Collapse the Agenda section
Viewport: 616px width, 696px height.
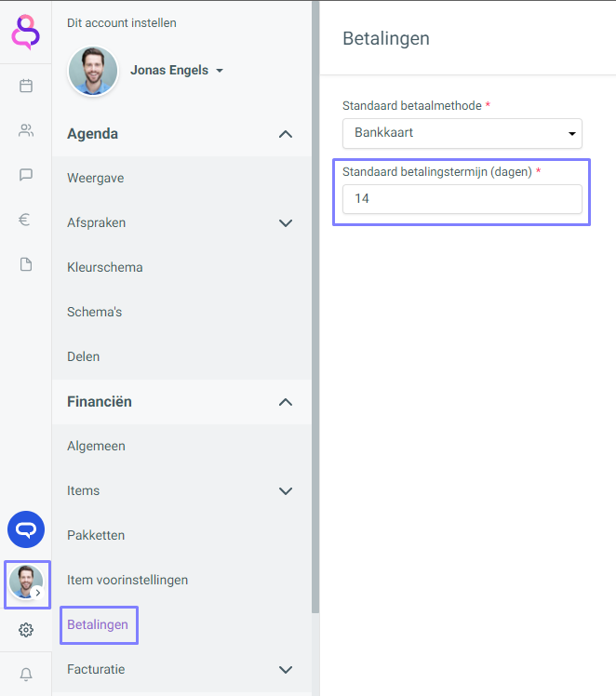[286, 134]
